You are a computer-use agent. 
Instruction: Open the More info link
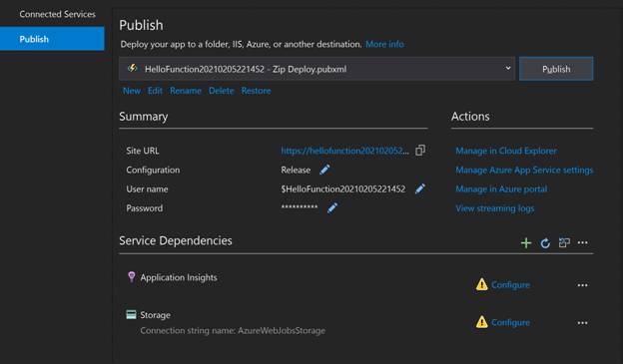384,44
